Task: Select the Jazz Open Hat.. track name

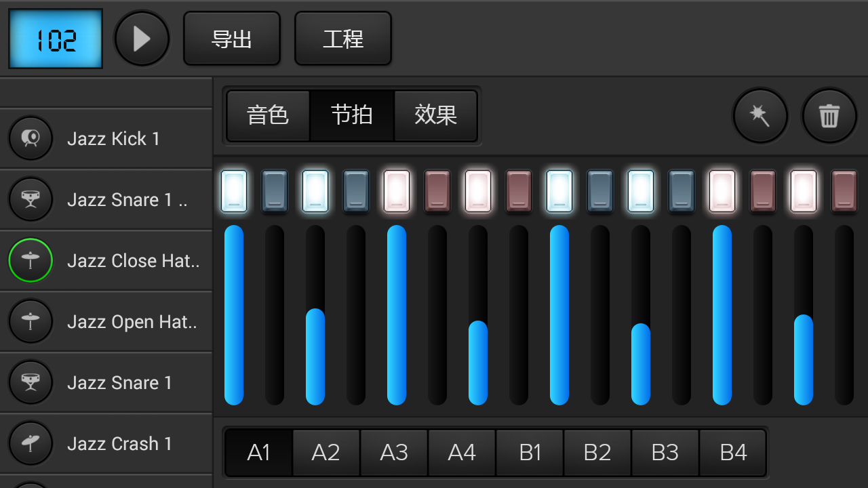Action: pos(132,322)
